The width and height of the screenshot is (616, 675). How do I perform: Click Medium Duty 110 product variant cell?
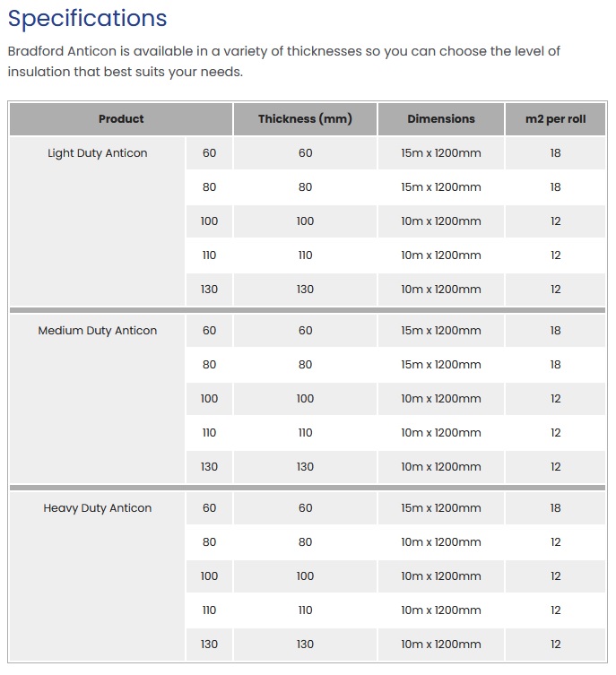pos(209,433)
